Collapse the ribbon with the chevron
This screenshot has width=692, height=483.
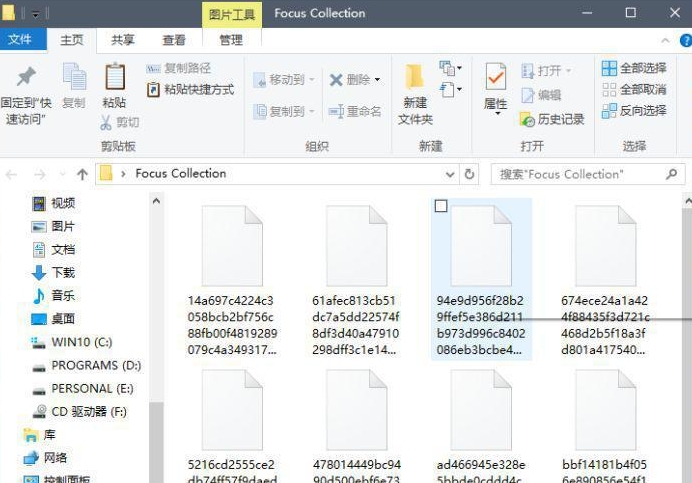click(665, 41)
